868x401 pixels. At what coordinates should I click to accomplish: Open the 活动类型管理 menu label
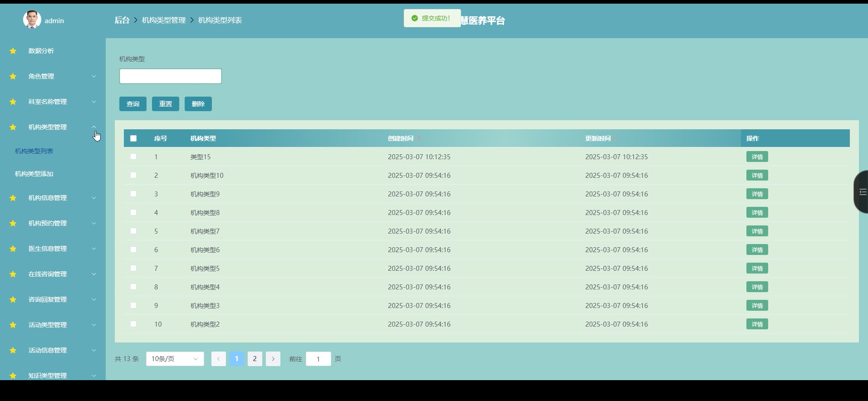click(48, 325)
